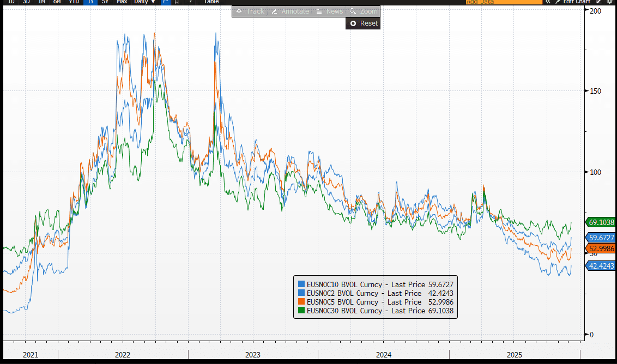Select the line chart type icon
Image resolution: width=617 pixels, height=364 pixels.
(166, 2)
